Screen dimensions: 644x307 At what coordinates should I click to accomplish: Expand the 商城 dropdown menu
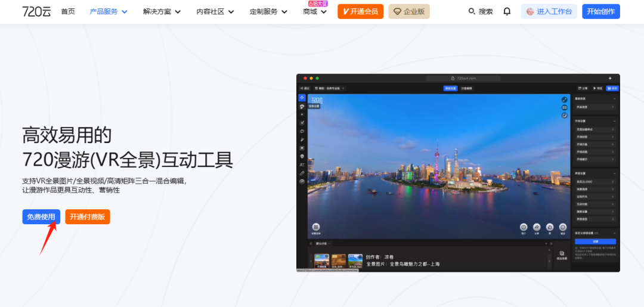[x=315, y=11]
